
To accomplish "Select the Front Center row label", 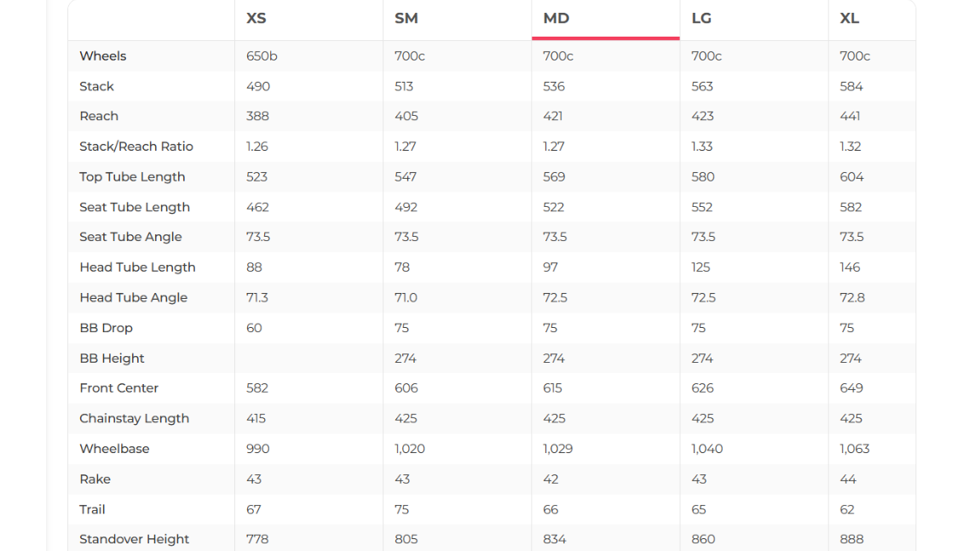I will coord(119,388).
